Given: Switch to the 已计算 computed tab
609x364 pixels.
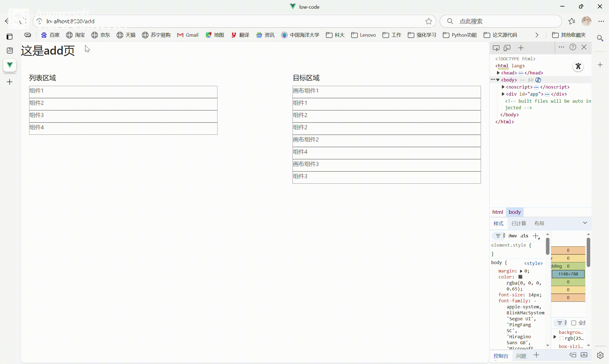Looking at the screenshot, I should [519, 223].
